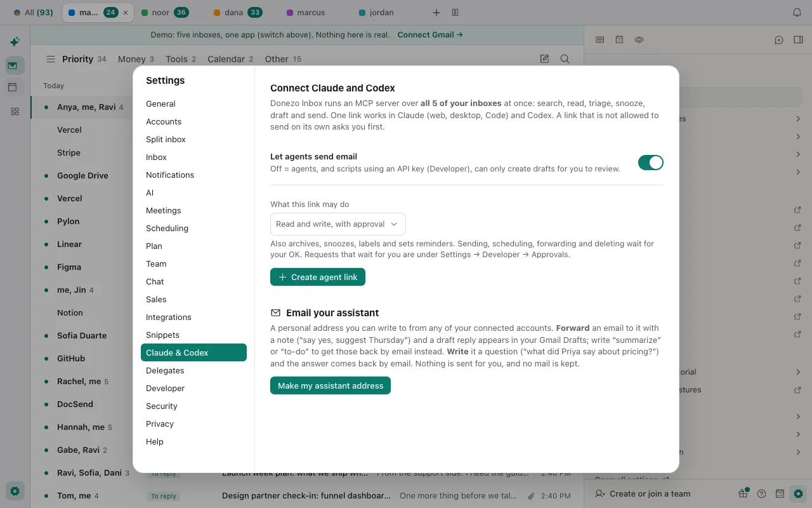Click the notifications bell icon
The width and height of the screenshot is (812, 508).
pyautogui.click(x=797, y=13)
